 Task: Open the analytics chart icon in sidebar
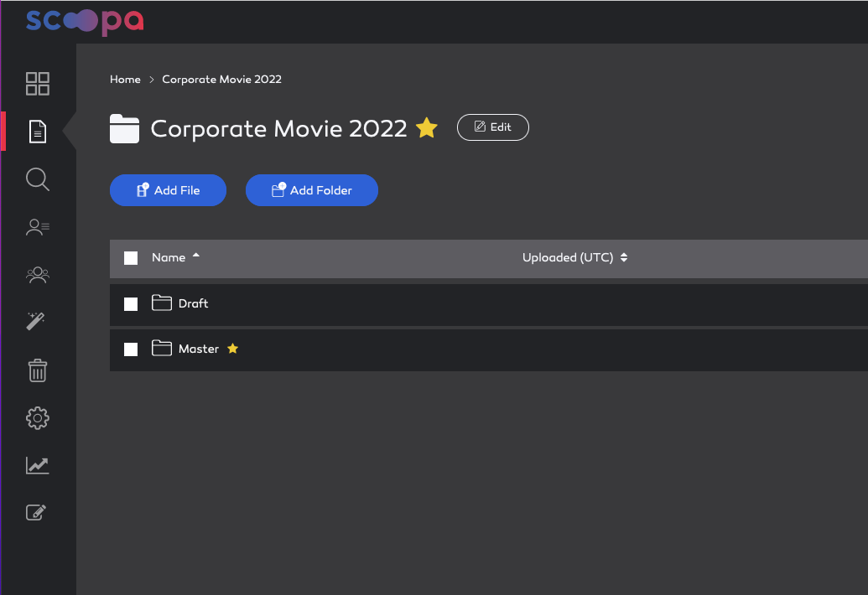click(38, 465)
